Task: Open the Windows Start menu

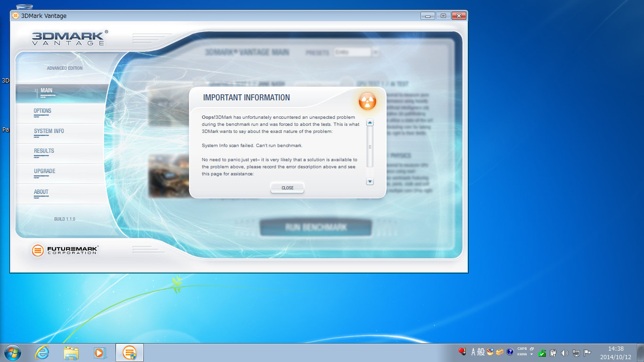Action: click(x=12, y=353)
